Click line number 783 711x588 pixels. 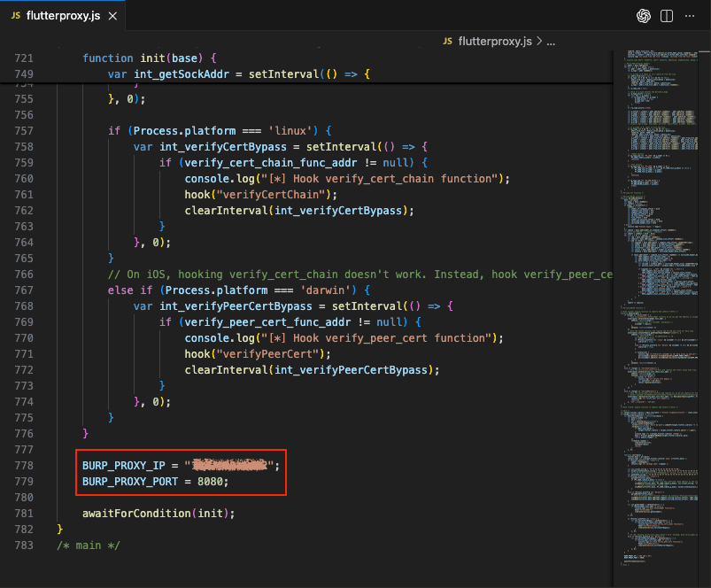click(24, 545)
